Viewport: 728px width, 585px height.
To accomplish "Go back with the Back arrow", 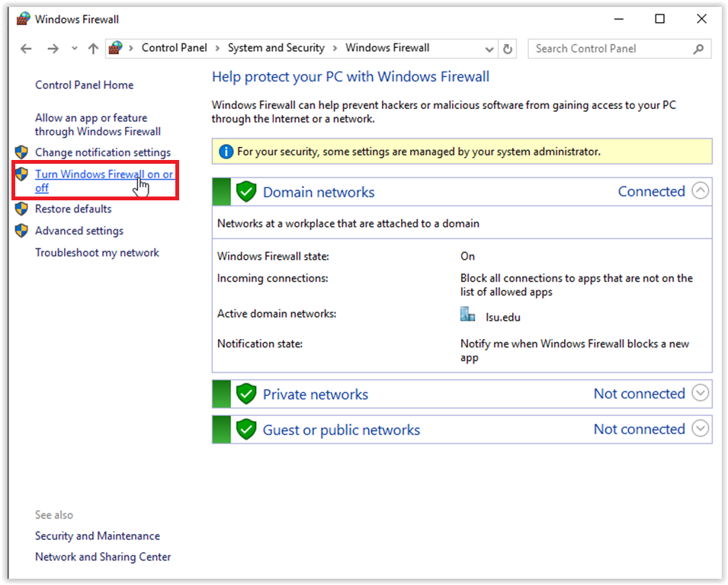I will tap(26, 48).
